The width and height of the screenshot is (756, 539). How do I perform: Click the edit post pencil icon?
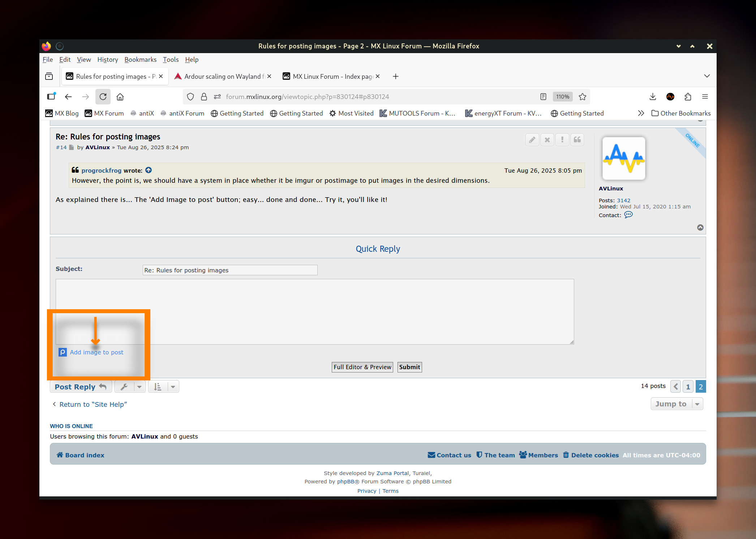[532, 140]
